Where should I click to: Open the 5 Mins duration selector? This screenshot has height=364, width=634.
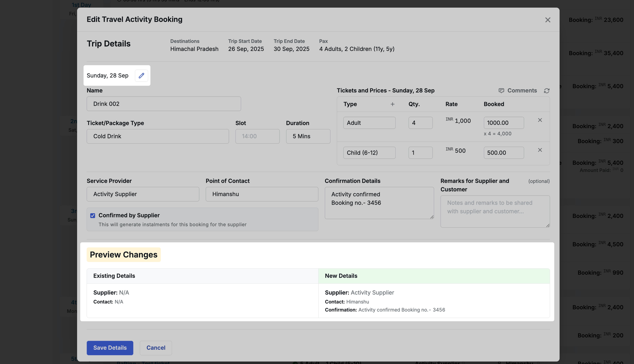[x=308, y=136]
